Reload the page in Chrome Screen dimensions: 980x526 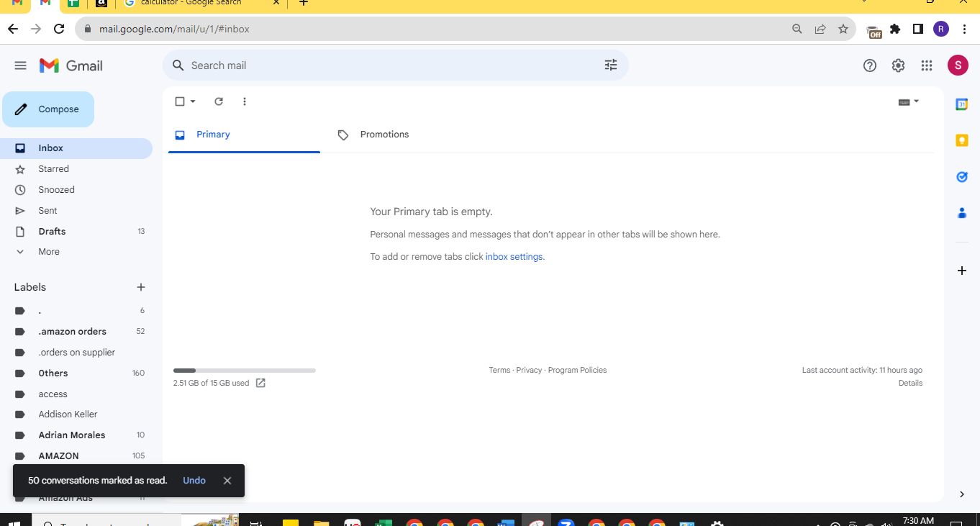point(60,29)
